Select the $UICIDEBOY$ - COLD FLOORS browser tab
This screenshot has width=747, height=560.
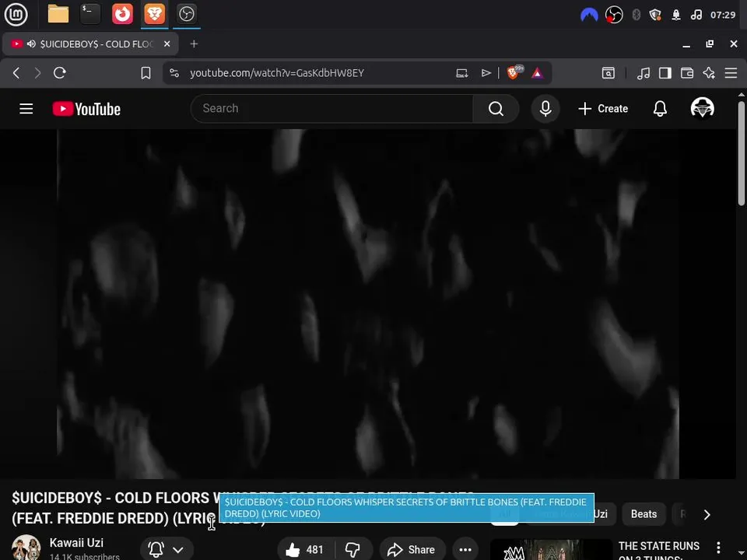90,44
